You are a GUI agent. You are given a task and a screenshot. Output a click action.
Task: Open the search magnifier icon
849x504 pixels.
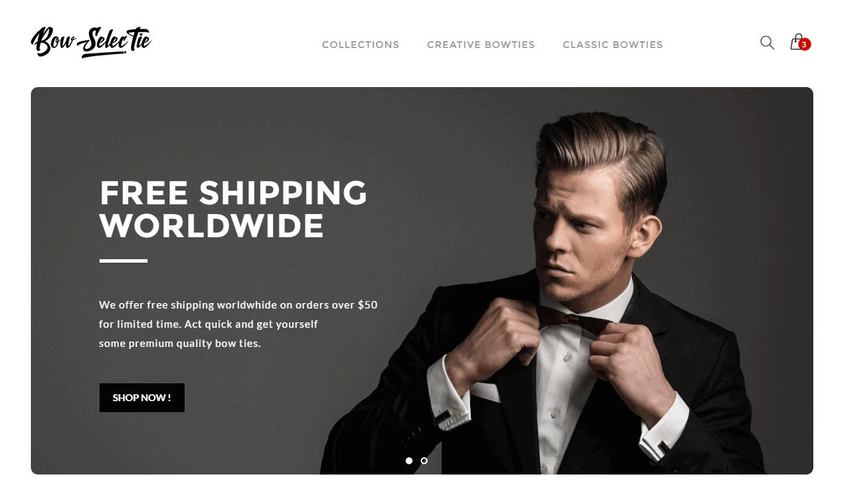click(767, 43)
